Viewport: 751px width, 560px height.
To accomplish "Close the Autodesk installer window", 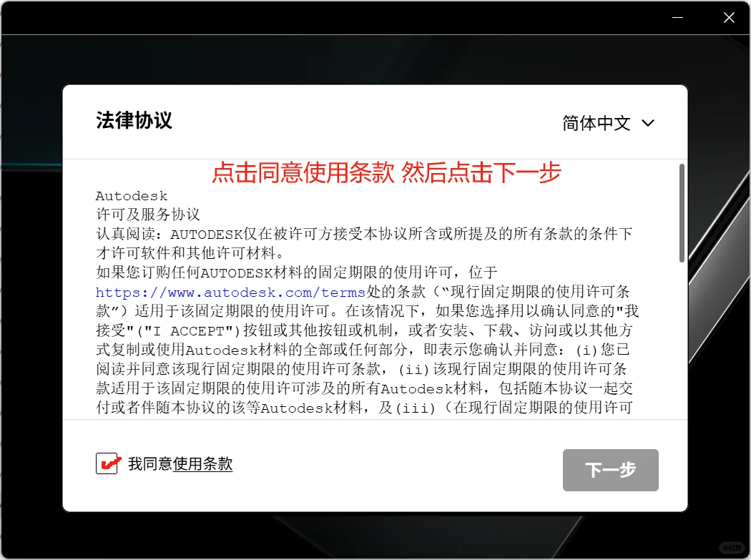I will [x=729, y=17].
